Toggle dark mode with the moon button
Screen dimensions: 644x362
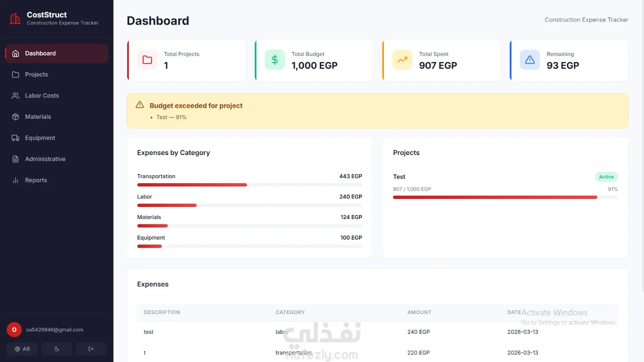(57, 349)
